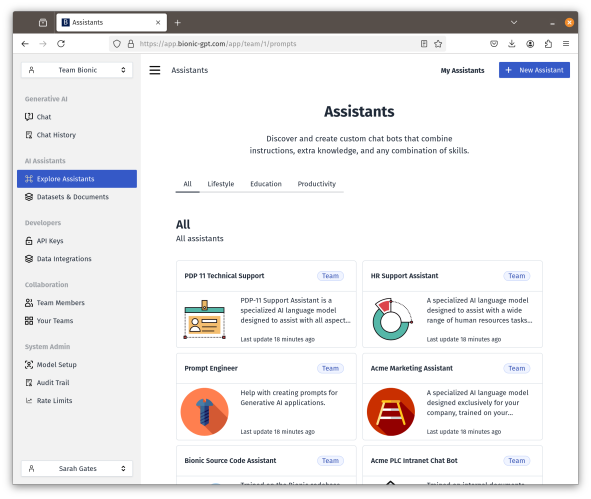Click the HR Support Assistant donut chart image

pos(392,319)
